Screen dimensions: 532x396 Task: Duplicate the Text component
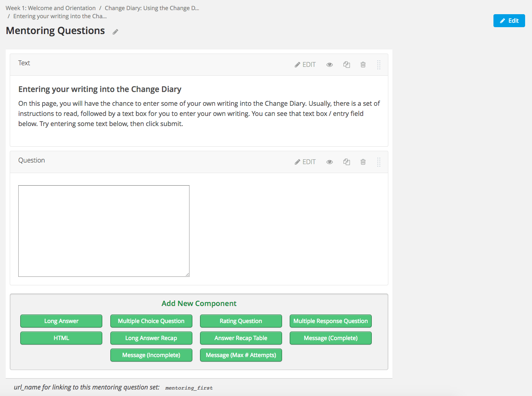click(x=347, y=64)
